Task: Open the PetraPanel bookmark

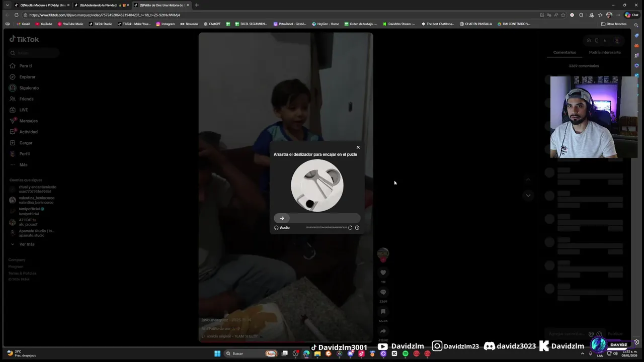Action: (x=290, y=24)
